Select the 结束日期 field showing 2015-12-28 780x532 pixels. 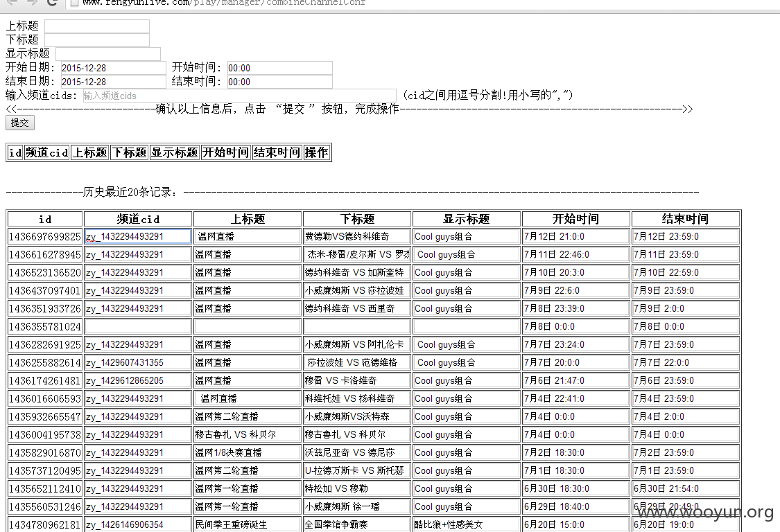[114, 82]
